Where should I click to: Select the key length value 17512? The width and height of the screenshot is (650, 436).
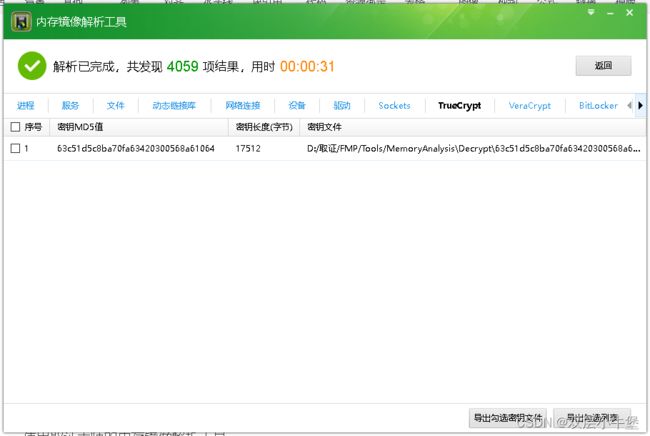click(248, 148)
